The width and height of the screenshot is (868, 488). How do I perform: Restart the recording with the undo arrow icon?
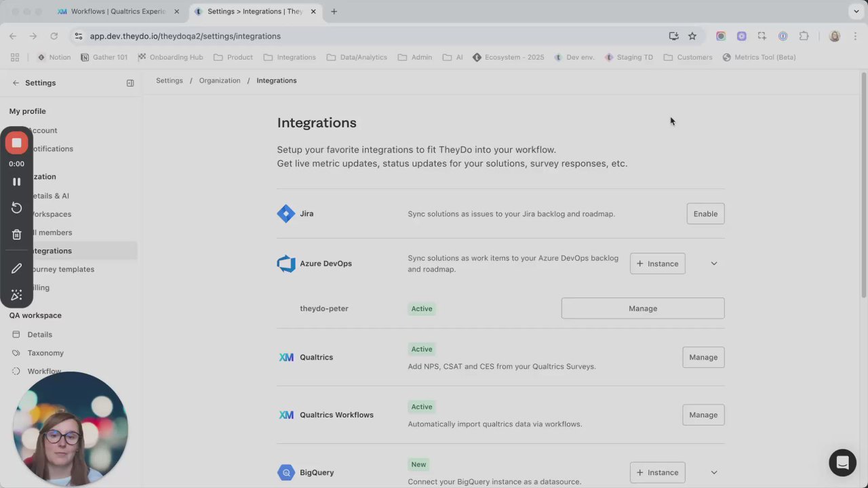(16, 208)
